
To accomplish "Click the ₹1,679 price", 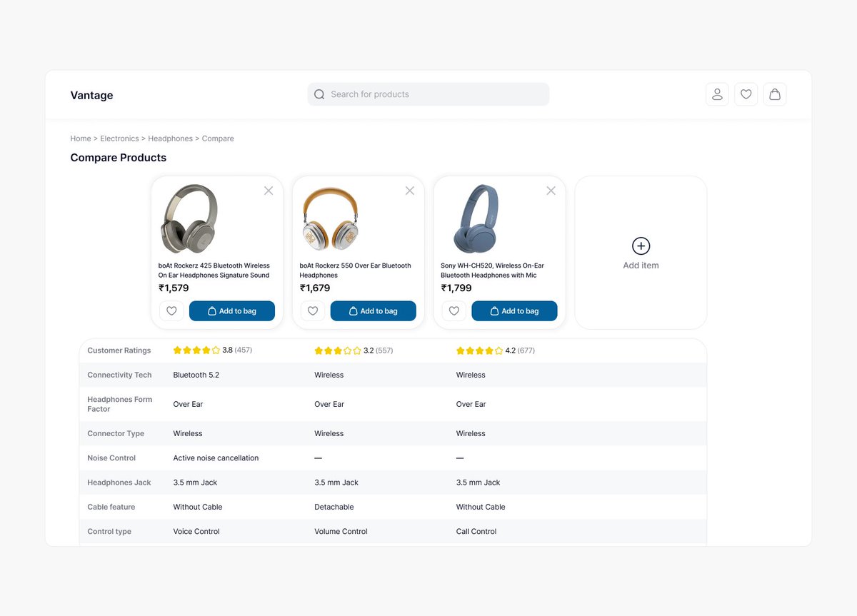I will [315, 288].
